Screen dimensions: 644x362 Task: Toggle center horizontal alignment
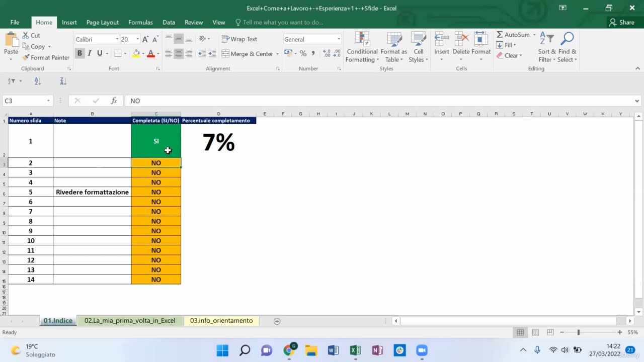[179, 53]
